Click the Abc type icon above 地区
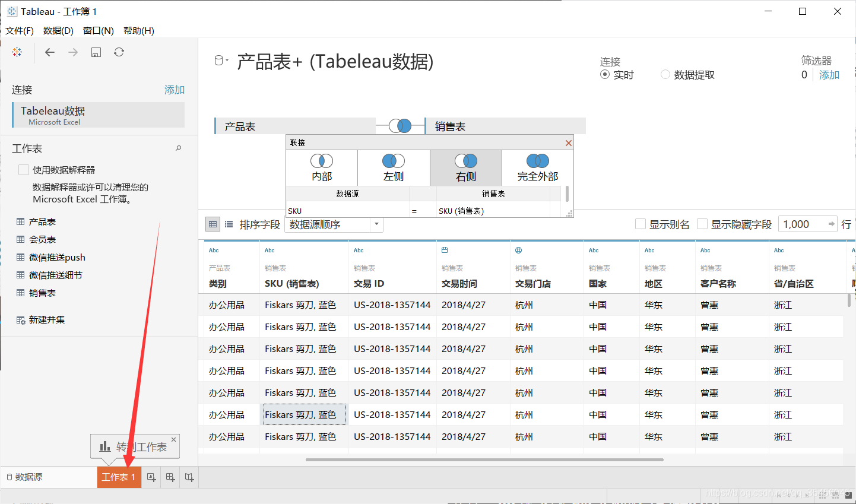856x504 pixels. (x=649, y=251)
